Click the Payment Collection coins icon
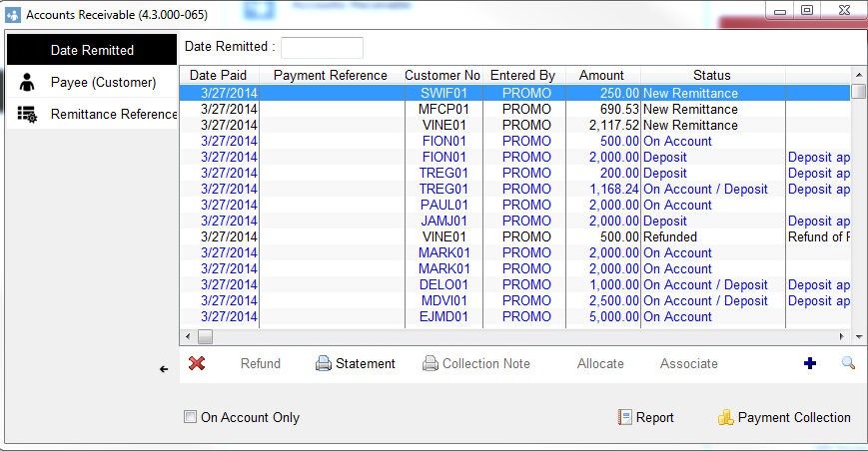Screen dimensions: 868x451 point(726,417)
